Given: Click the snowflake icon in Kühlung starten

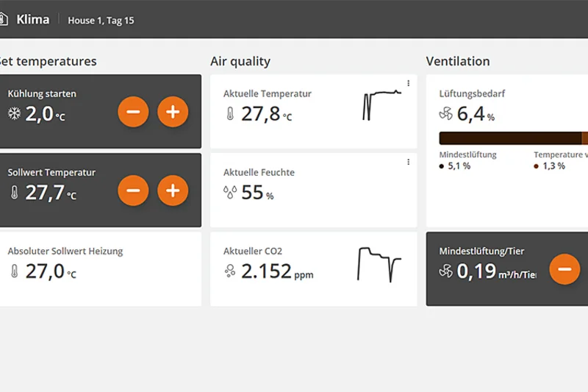Looking at the screenshot, I should [x=14, y=113].
